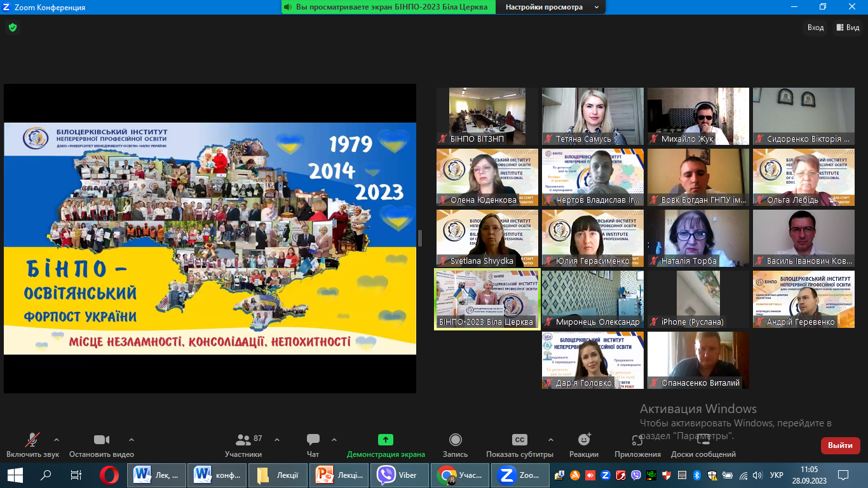Click the green Share Screen icon
Screen dimensions: 868x488
point(385,440)
